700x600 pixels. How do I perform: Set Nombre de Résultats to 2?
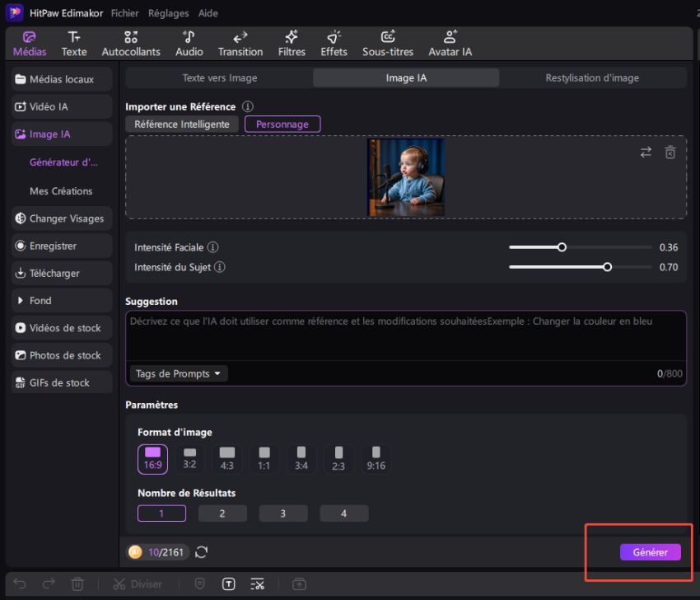(222, 513)
